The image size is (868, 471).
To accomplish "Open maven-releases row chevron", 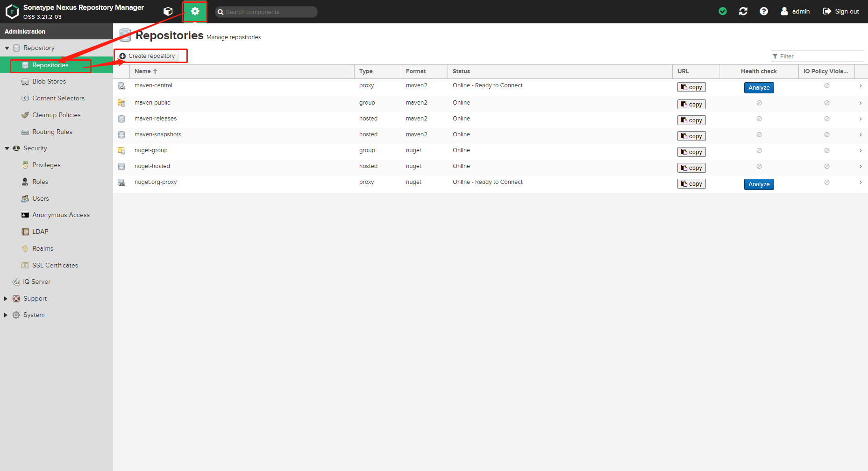I will point(861,119).
